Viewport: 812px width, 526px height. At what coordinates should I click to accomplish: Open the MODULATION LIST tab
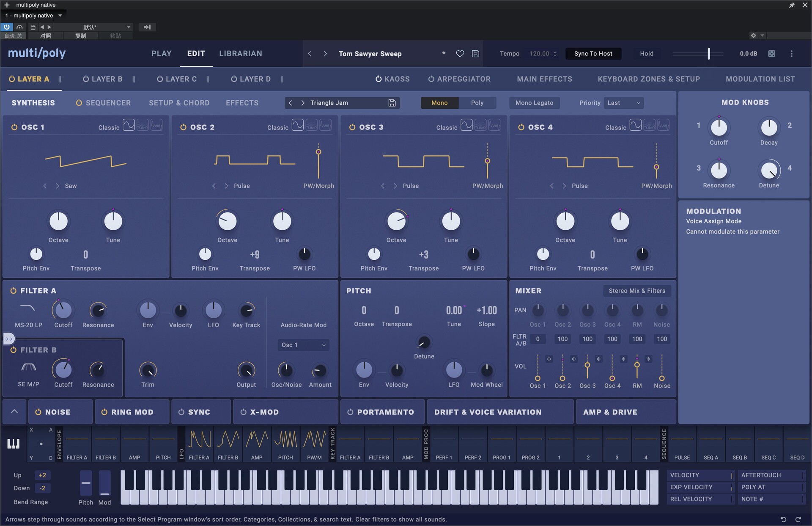[x=760, y=79]
